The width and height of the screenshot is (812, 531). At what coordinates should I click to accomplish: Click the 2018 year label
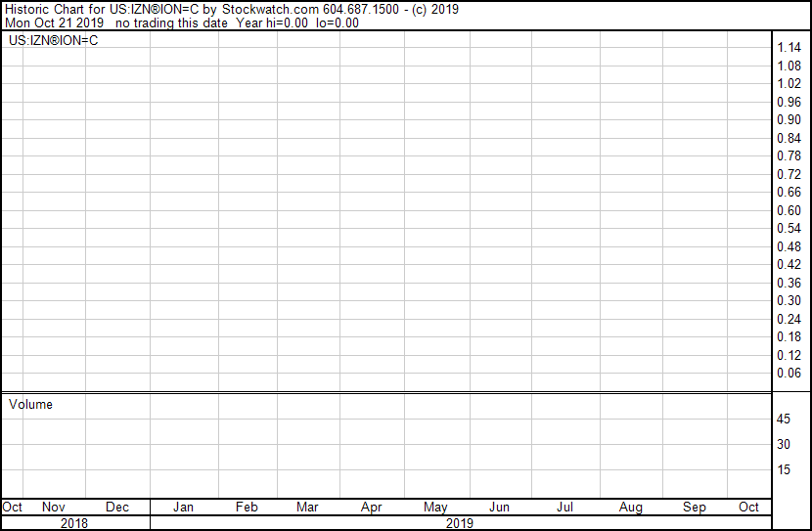point(74,523)
